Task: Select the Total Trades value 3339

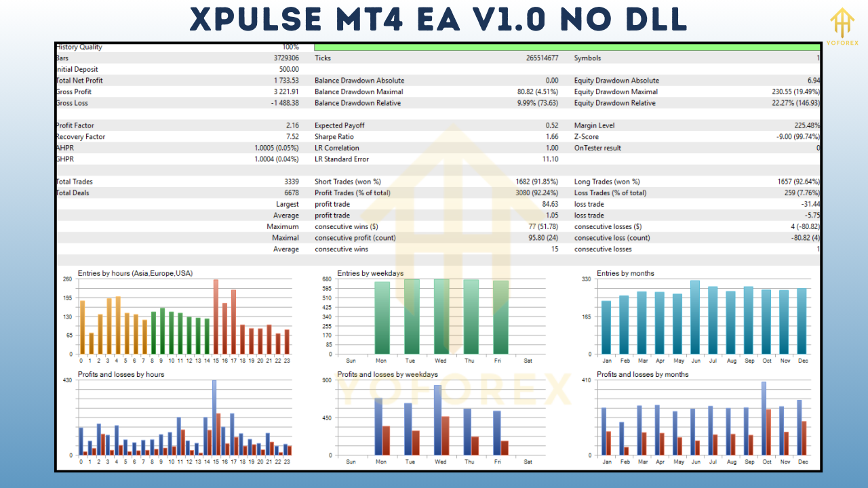Action: [292, 182]
